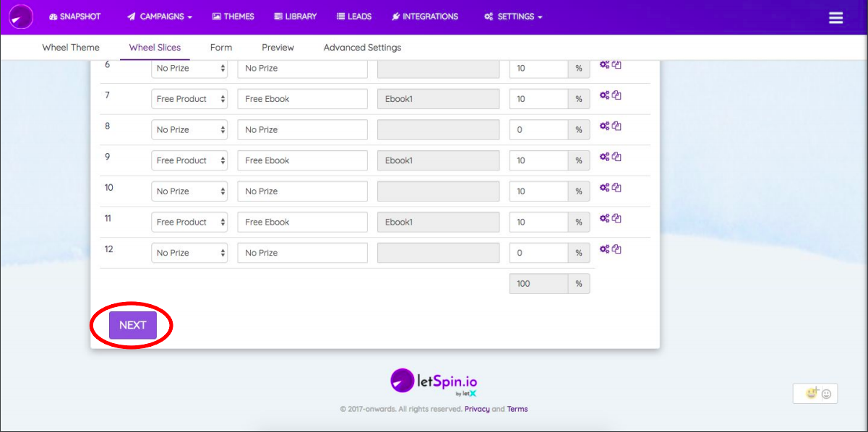Screen dimensions: 868x432
Task: Edit slice 8 label field No Prize
Action: [302, 130]
